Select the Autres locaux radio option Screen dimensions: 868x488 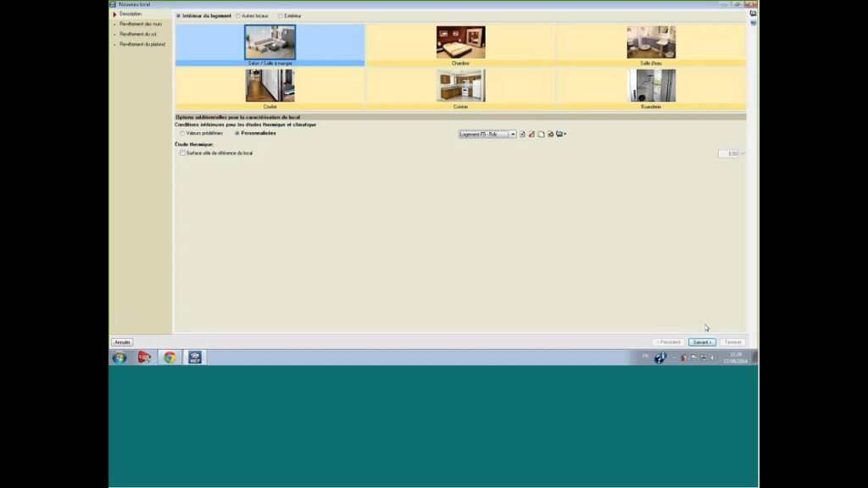(x=238, y=15)
